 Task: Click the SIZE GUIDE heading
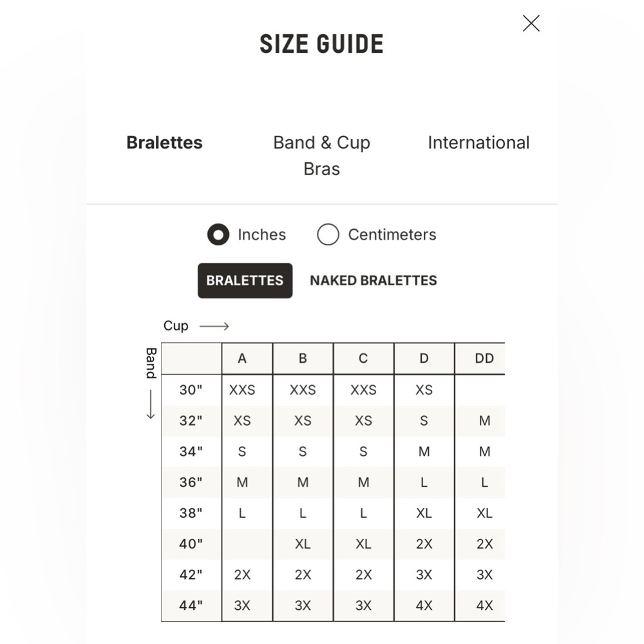321,44
